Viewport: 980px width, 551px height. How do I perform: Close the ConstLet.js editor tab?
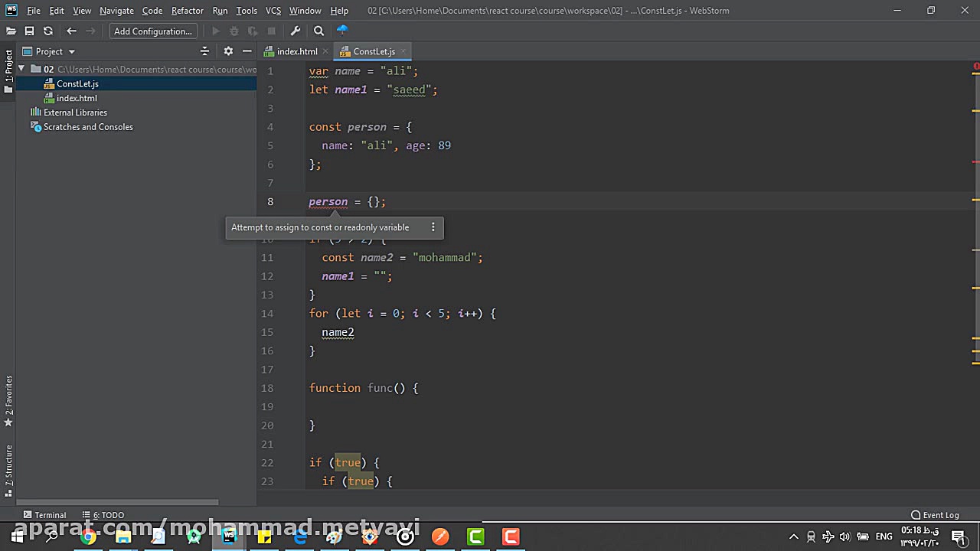[x=403, y=51]
